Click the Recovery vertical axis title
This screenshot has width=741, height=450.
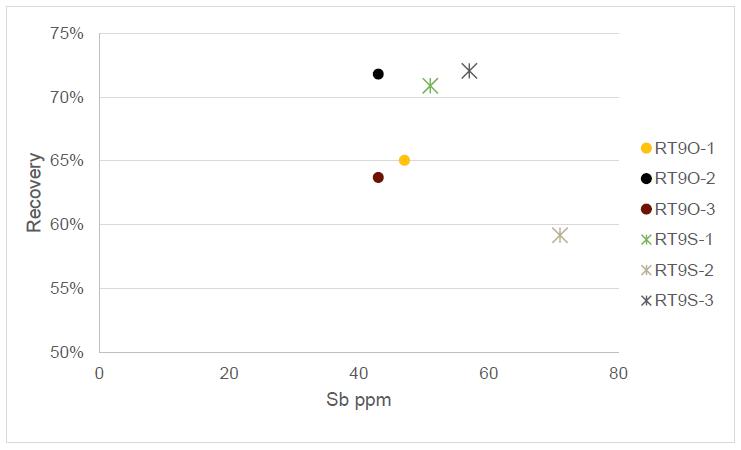click(34, 192)
